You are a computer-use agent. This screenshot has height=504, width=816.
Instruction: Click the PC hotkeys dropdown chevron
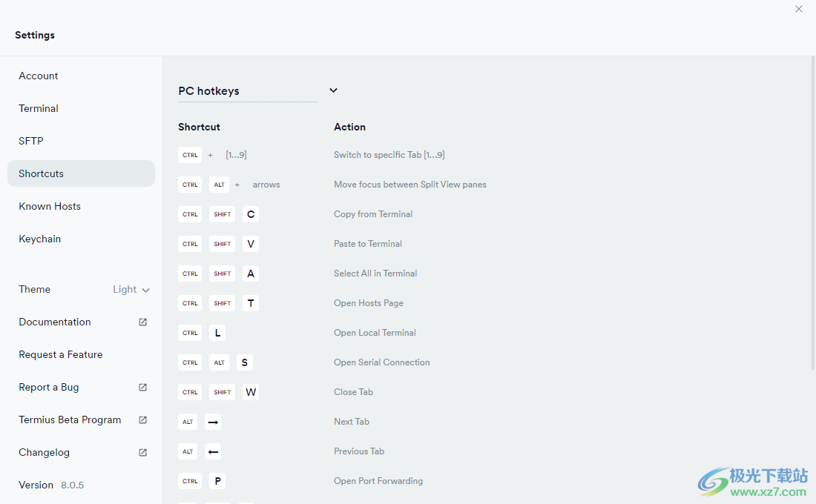334,90
